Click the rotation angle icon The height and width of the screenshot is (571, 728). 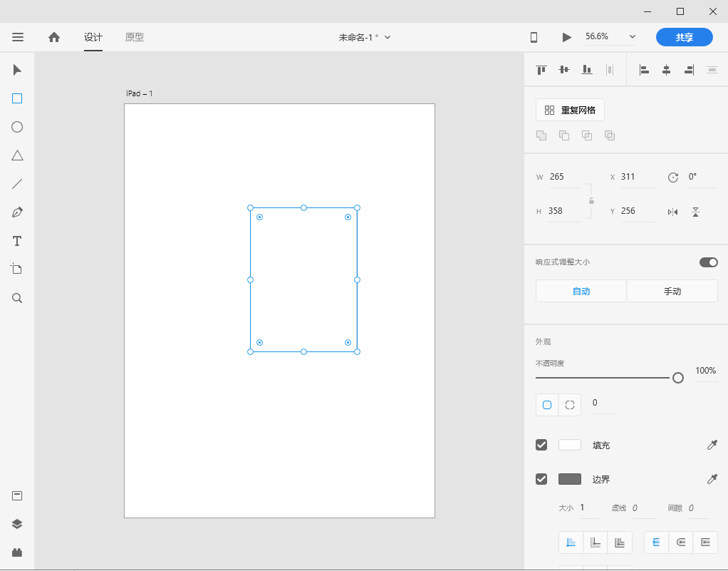[x=672, y=177]
